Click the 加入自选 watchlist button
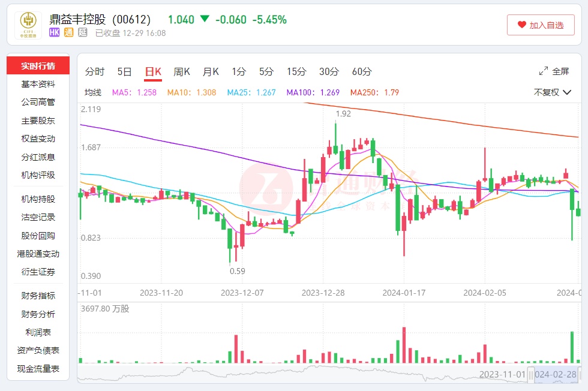Viewport: 588px width, 391px height. tap(541, 25)
